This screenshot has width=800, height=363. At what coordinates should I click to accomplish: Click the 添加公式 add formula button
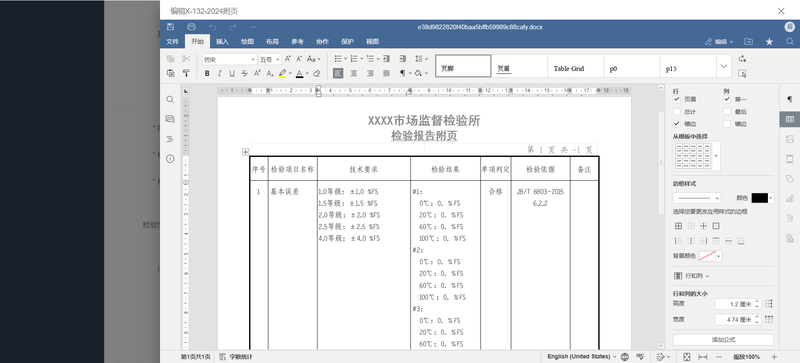click(x=723, y=340)
